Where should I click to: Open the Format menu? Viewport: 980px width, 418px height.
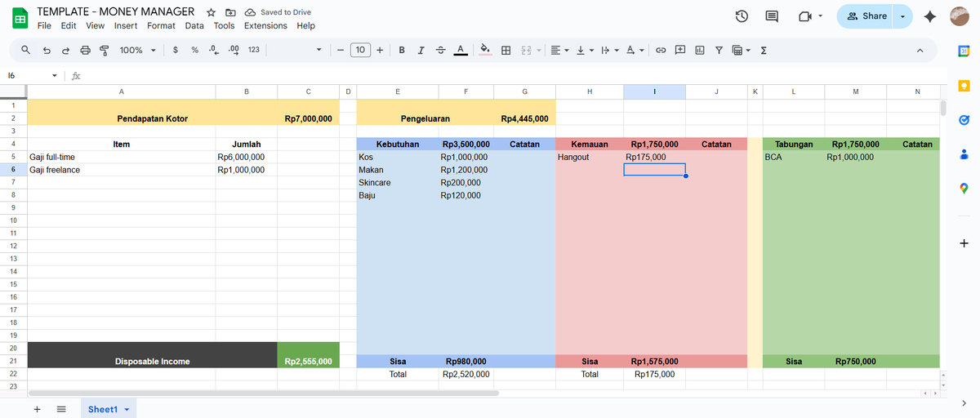161,25
